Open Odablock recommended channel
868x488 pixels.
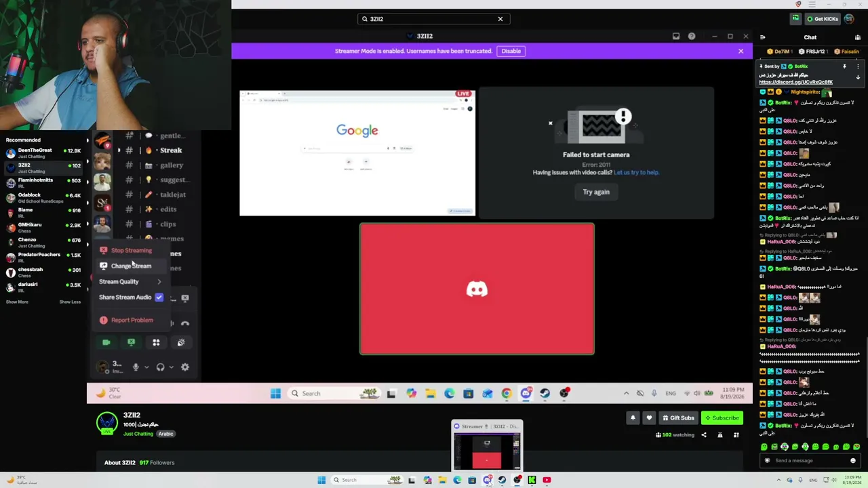pos(43,197)
